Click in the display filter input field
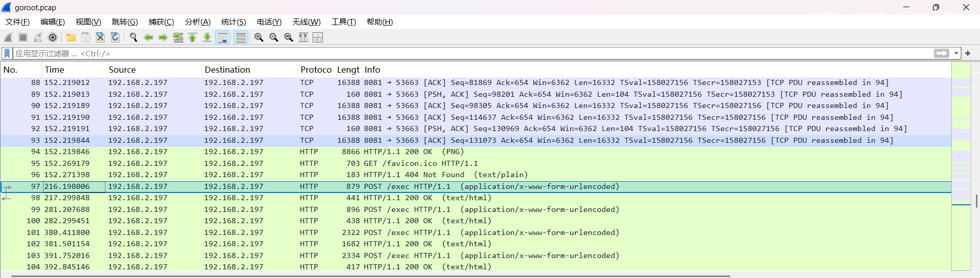The height and width of the screenshot is (278, 980). coord(461,53)
